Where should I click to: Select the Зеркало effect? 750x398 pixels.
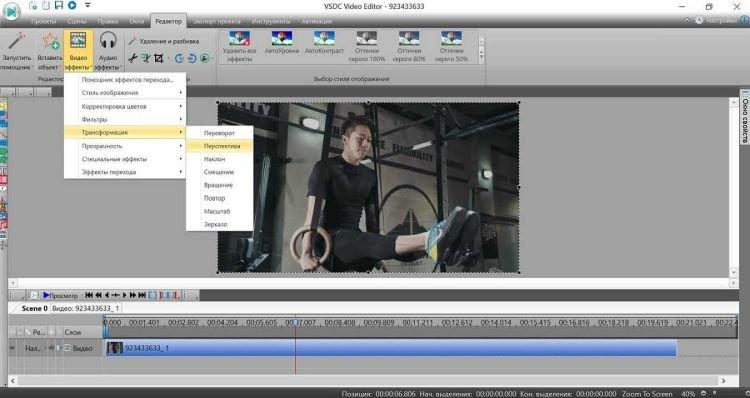[x=220, y=224]
